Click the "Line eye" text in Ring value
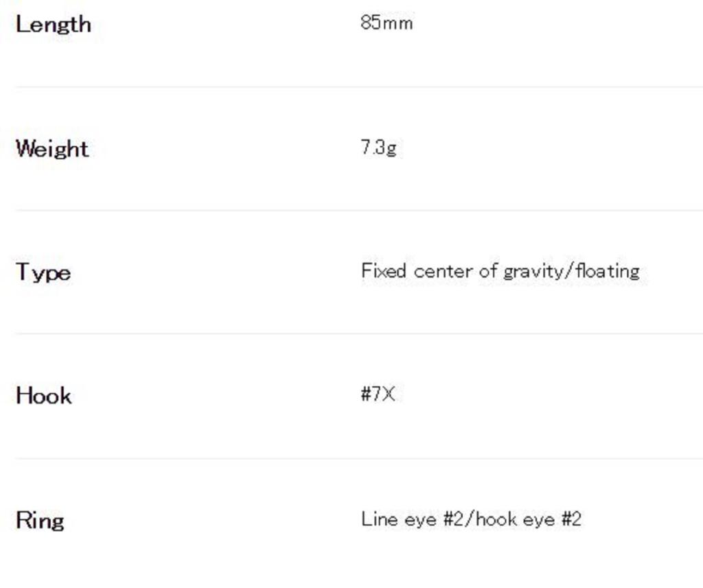 (x=399, y=519)
